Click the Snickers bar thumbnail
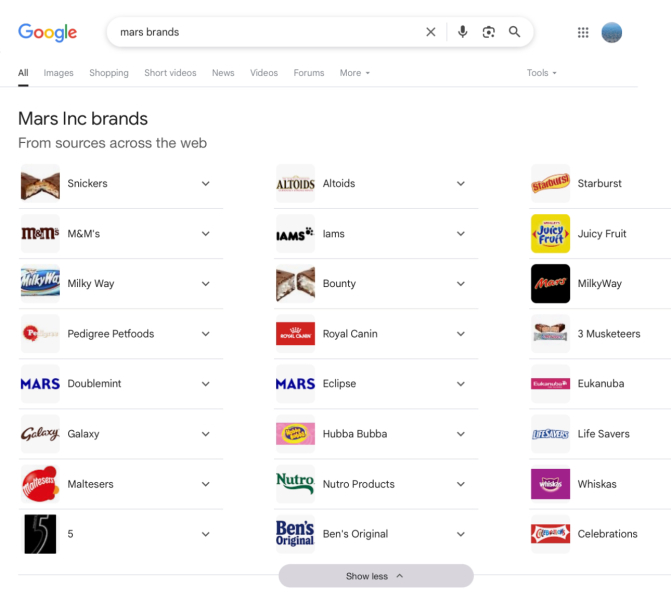671x600 pixels. click(x=40, y=184)
